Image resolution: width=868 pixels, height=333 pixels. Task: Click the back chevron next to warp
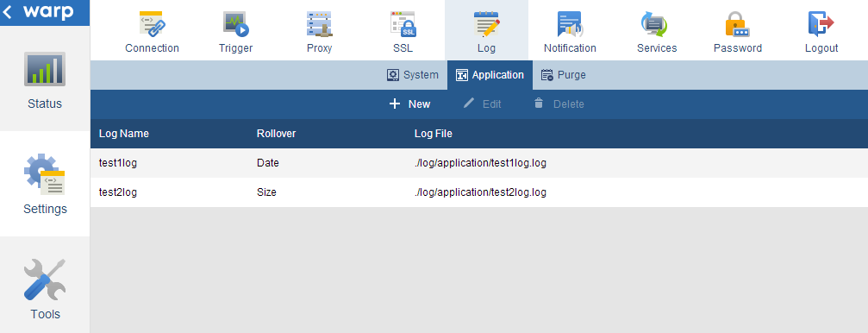pos(7,12)
